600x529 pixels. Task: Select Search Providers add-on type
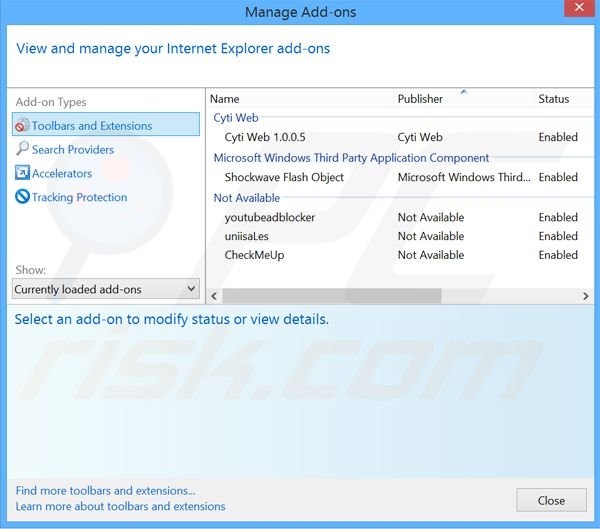click(73, 149)
